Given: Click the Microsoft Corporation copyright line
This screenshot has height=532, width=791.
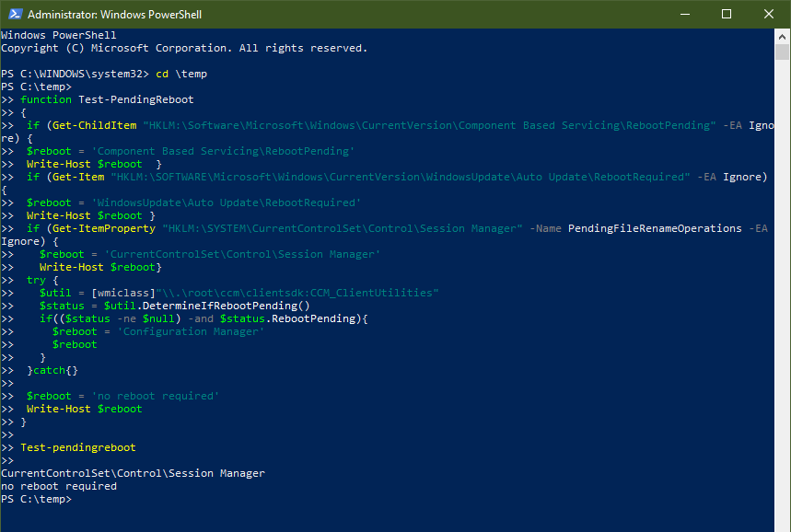Looking at the screenshot, I should (184, 48).
